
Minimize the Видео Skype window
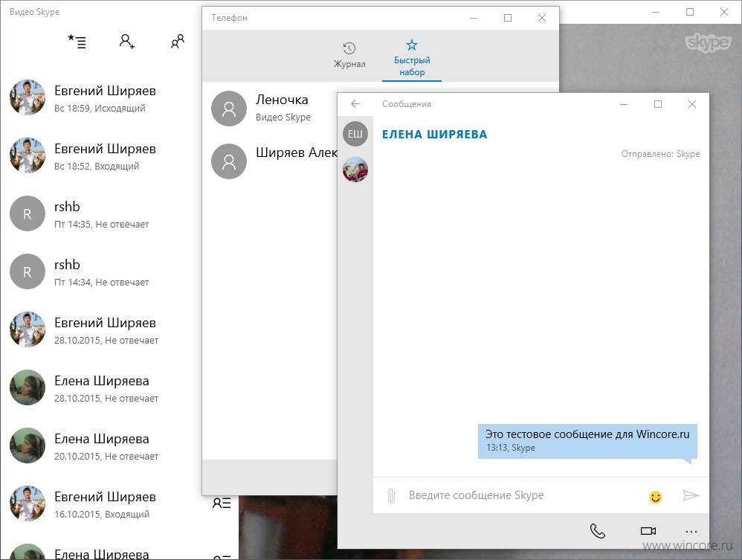click(x=656, y=13)
